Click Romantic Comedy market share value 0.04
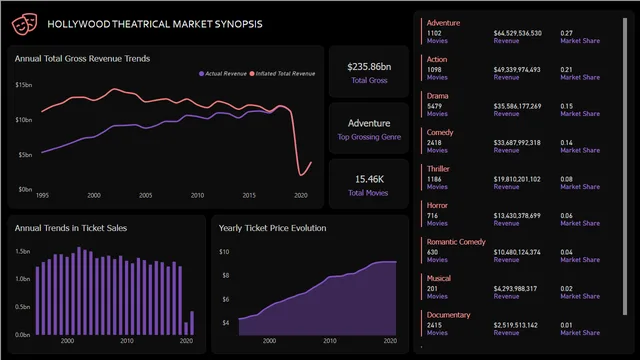 (x=566, y=252)
